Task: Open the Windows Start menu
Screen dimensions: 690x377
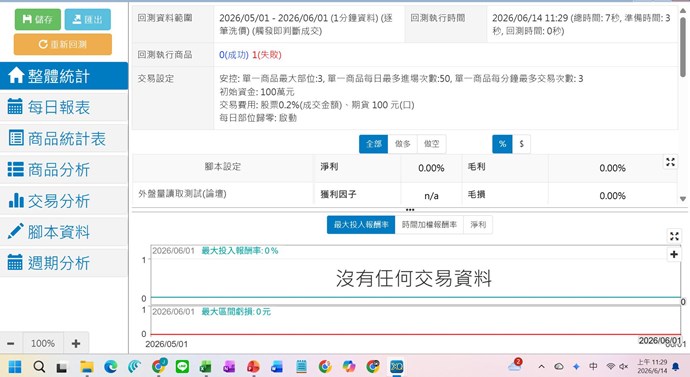Action: pyautogui.click(x=15, y=366)
